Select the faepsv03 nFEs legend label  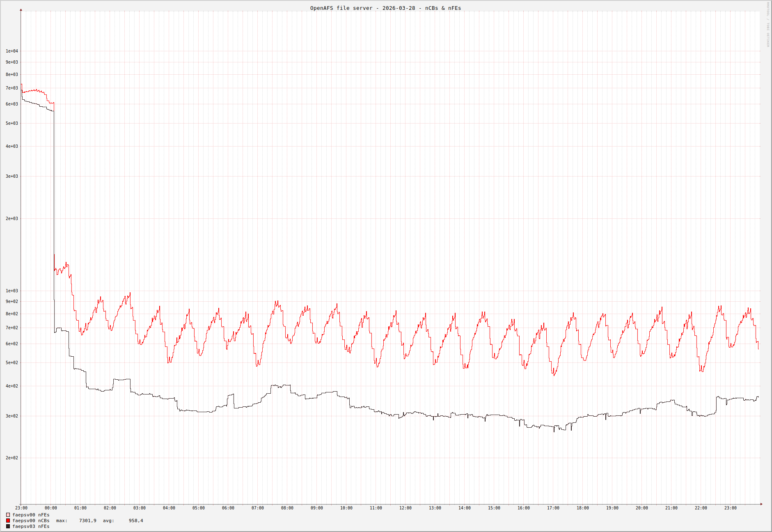coord(31,526)
